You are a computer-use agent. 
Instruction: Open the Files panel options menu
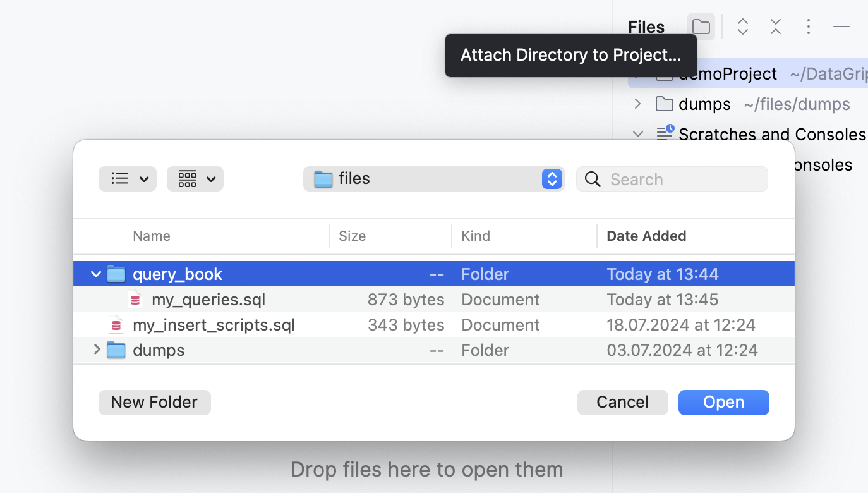point(809,27)
